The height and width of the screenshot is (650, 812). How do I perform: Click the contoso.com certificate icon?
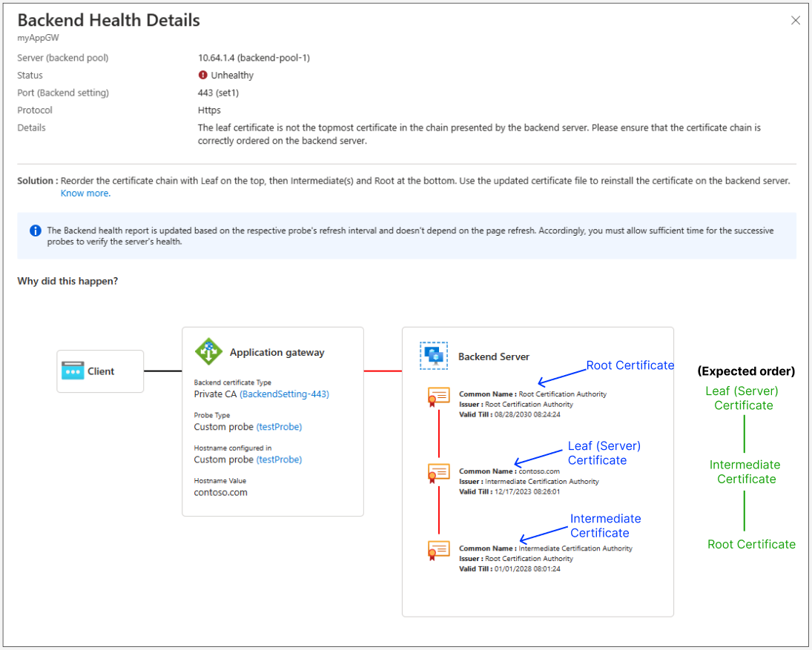click(439, 472)
